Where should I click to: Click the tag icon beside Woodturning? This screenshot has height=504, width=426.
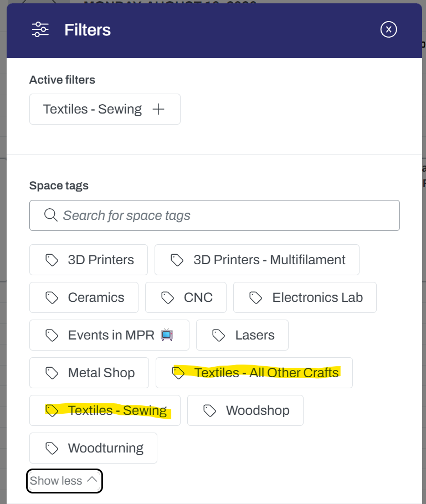pos(52,448)
